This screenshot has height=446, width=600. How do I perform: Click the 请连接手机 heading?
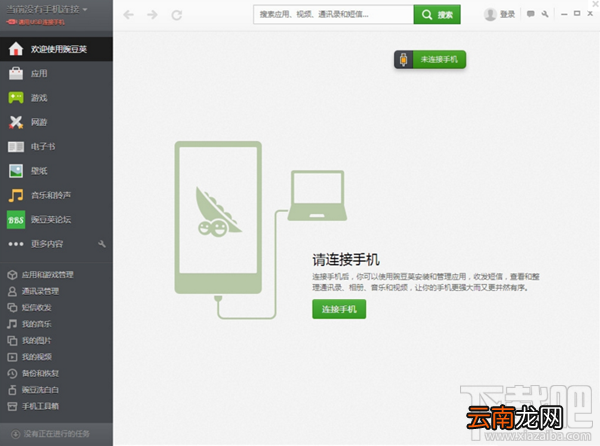346,260
